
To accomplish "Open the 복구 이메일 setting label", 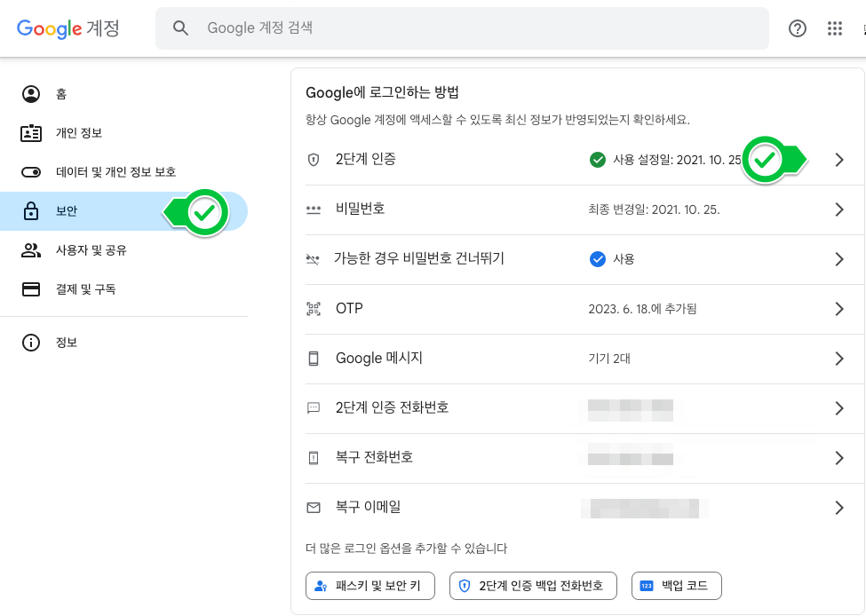I will [x=368, y=507].
